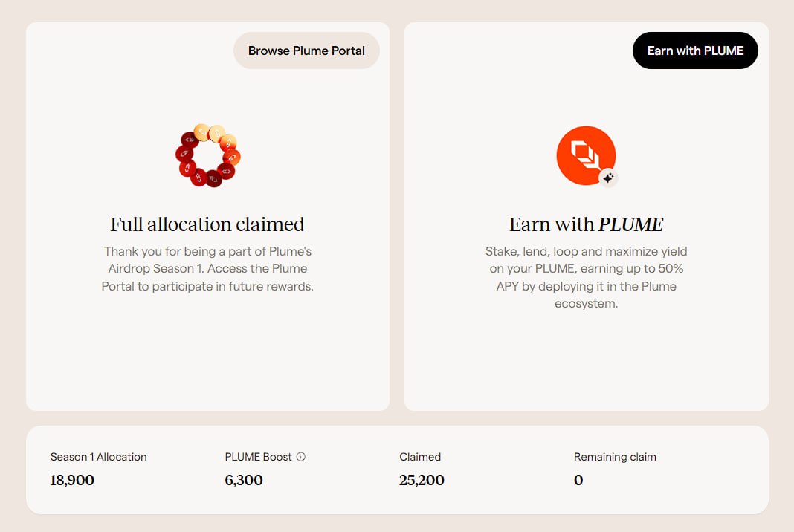Click the red coin ring graphic
Image resolution: width=794 pixels, height=532 pixels.
point(208,155)
